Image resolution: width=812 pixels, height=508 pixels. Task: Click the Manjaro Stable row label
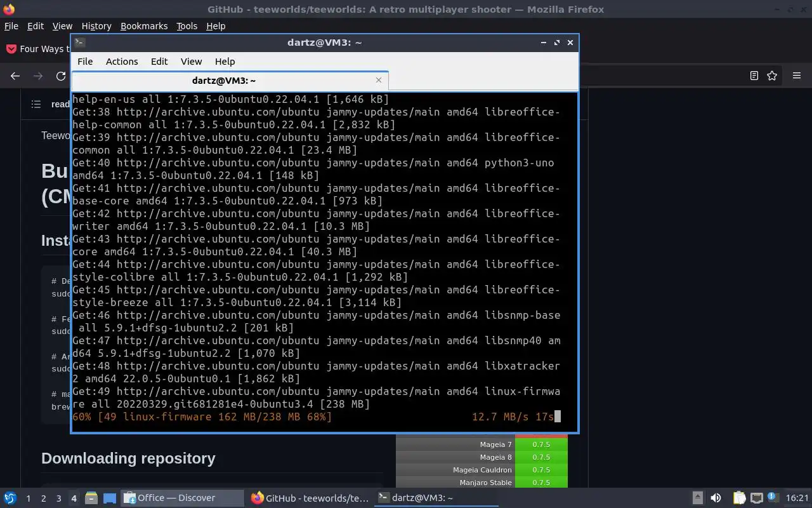click(x=485, y=483)
